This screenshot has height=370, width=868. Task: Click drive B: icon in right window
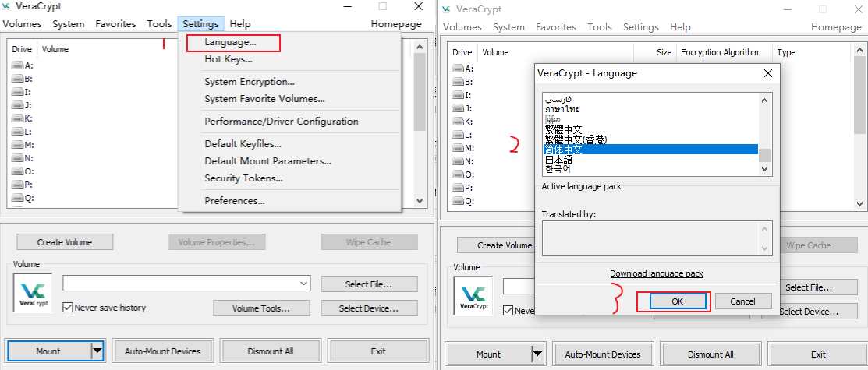pos(459,82)
